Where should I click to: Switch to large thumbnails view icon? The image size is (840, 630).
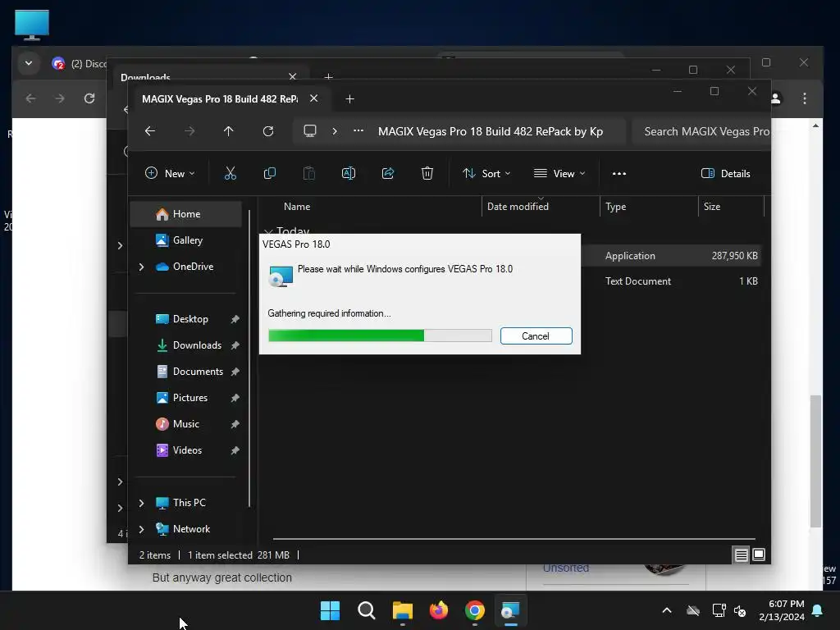759,555
